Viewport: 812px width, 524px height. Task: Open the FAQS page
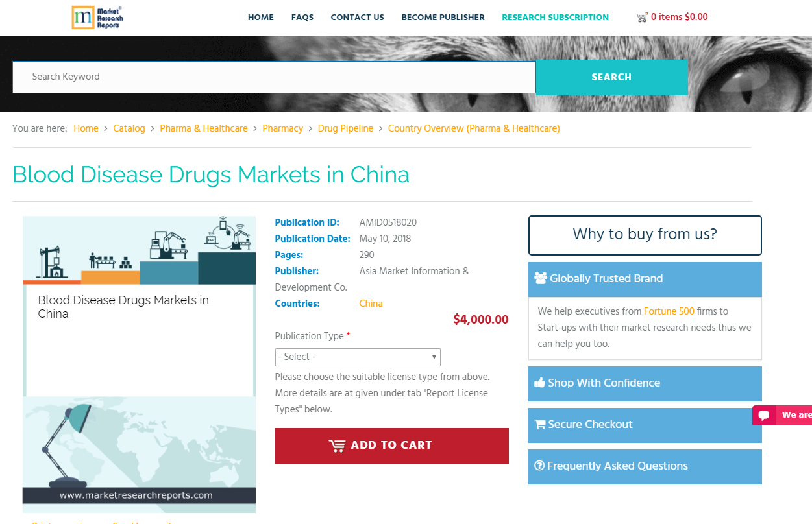point(302,18)
